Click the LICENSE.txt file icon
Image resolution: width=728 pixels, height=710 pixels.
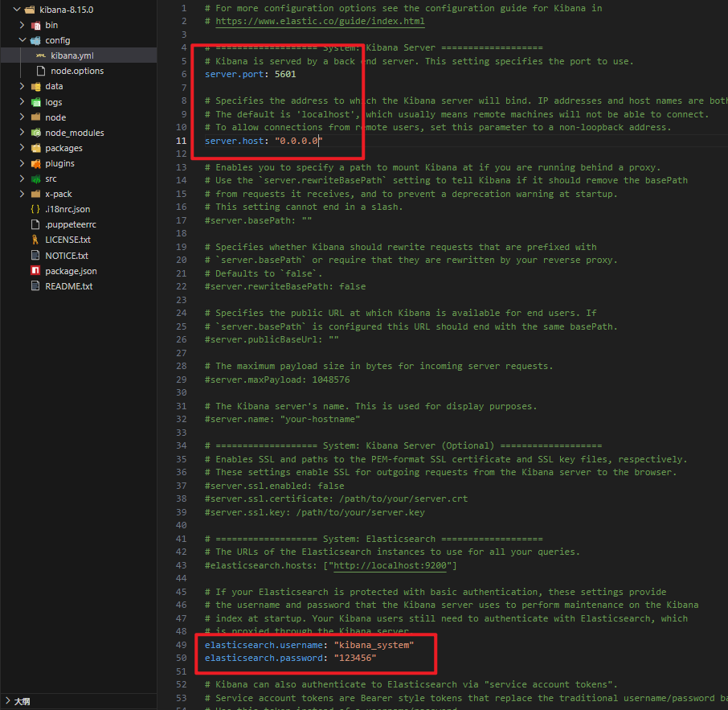[35, 240]
